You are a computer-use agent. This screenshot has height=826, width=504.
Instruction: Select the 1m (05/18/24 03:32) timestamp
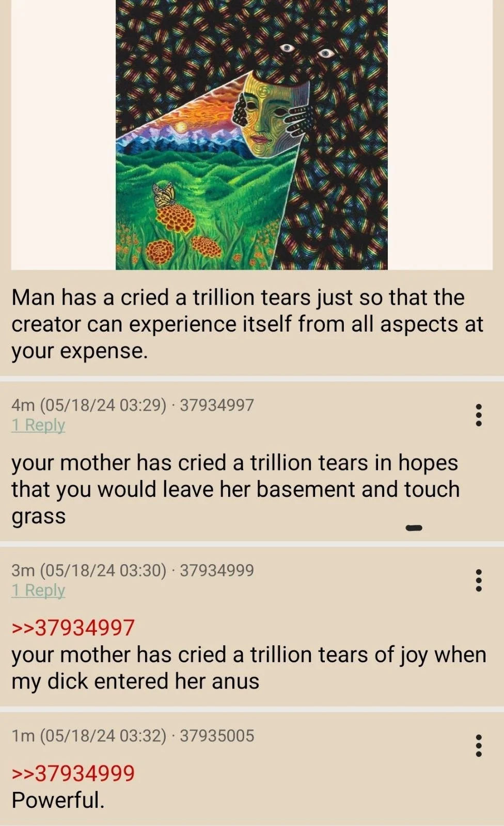coord(89,736)
